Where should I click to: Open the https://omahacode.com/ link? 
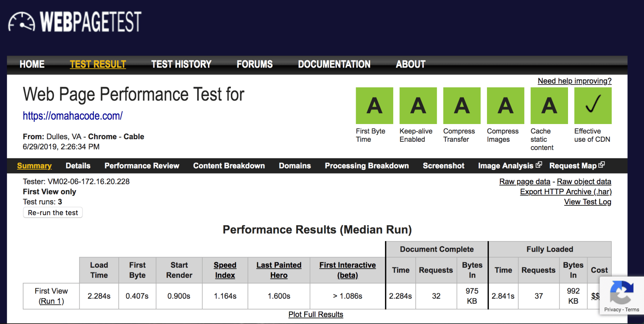point(73,116)
